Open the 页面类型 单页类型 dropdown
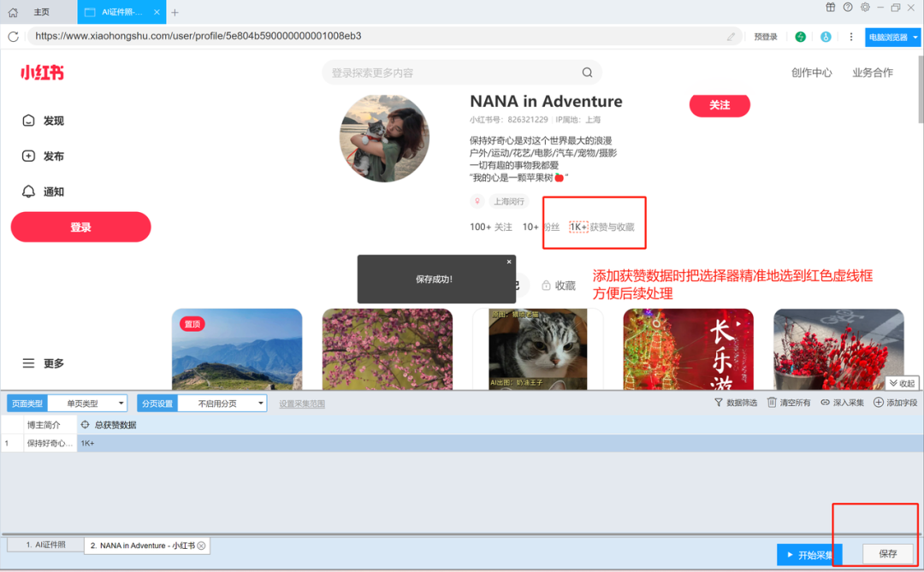924x572 pixels. point(88,404)
